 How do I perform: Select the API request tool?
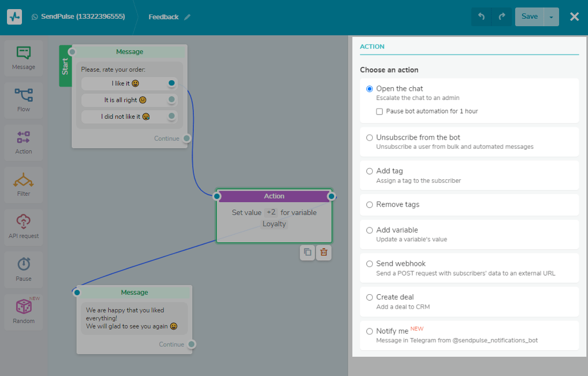[x=23, y=227]
